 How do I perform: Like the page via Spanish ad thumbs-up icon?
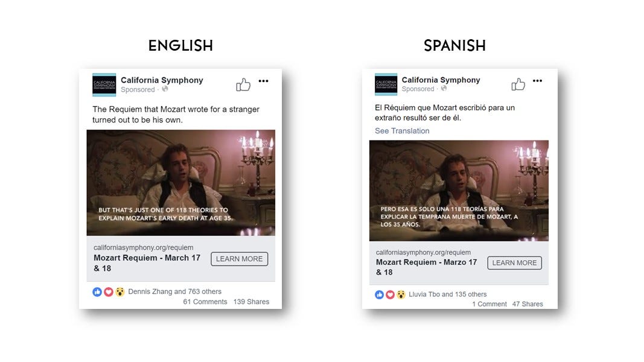pyautogui.click(x=518, y=84)
